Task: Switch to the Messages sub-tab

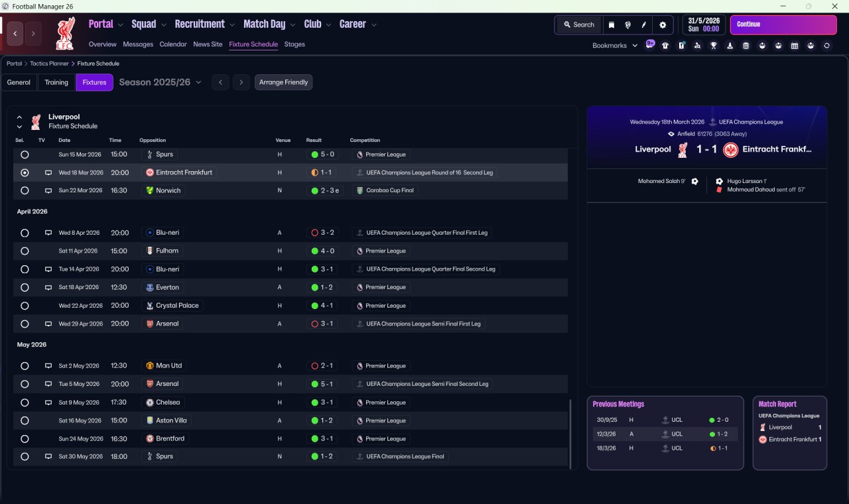Action: point(138,44)
